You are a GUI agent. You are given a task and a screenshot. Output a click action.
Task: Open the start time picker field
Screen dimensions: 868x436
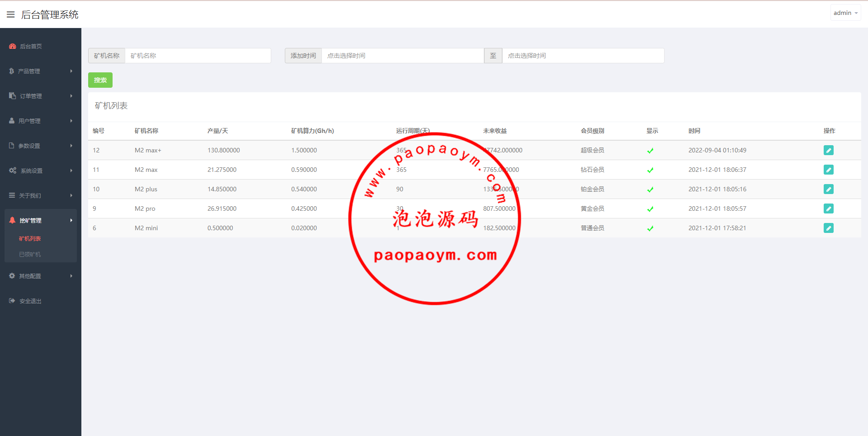pyautogui.click(x=403, y=56)
